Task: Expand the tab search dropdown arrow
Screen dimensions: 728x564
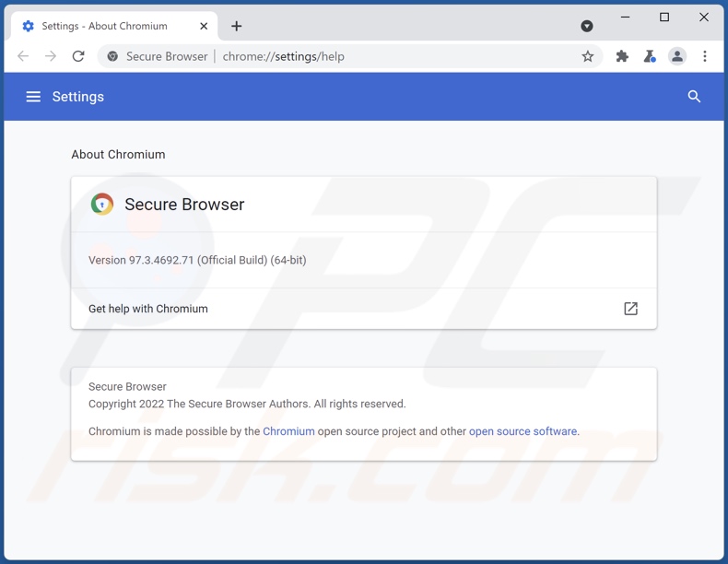Action: tap(587, 26)
